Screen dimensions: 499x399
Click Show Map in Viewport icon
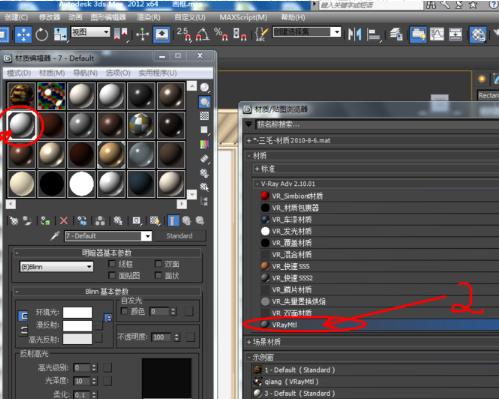154,221
